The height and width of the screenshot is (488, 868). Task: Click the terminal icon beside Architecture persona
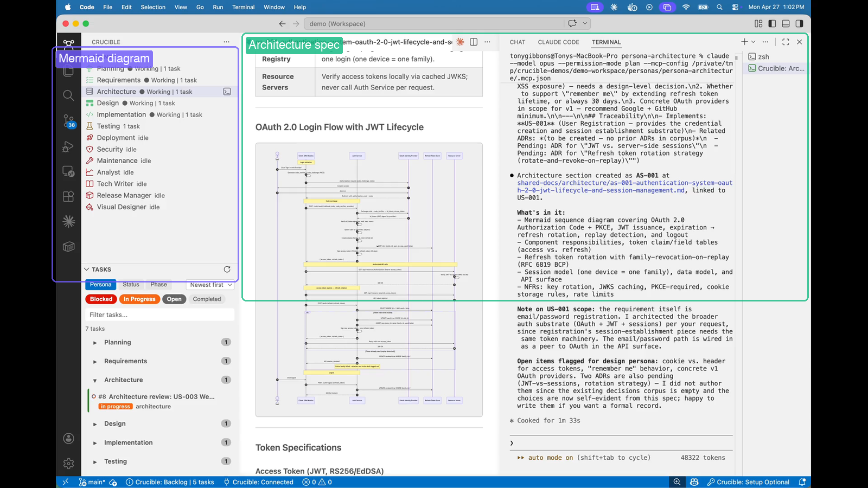[227, 91]
